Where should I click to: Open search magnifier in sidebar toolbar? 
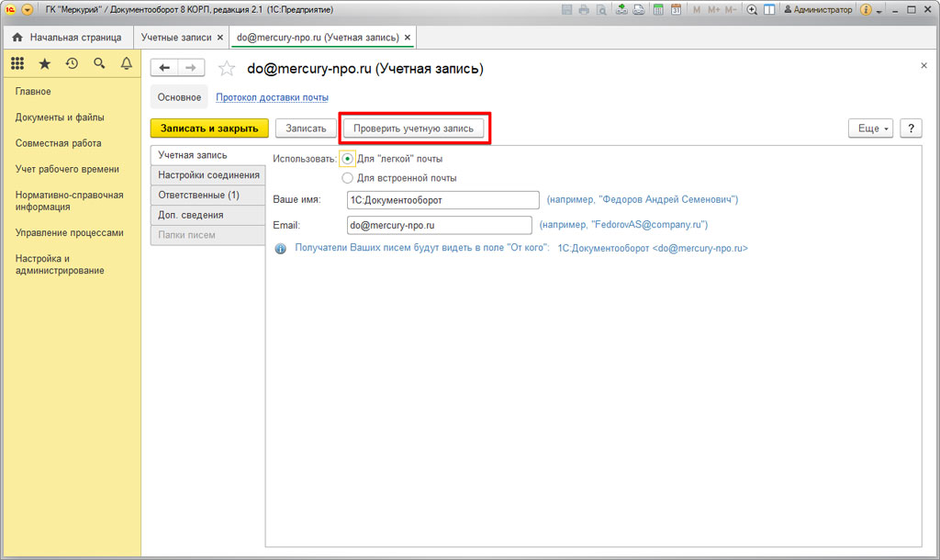pyautogui.click(x=99, y=63)
